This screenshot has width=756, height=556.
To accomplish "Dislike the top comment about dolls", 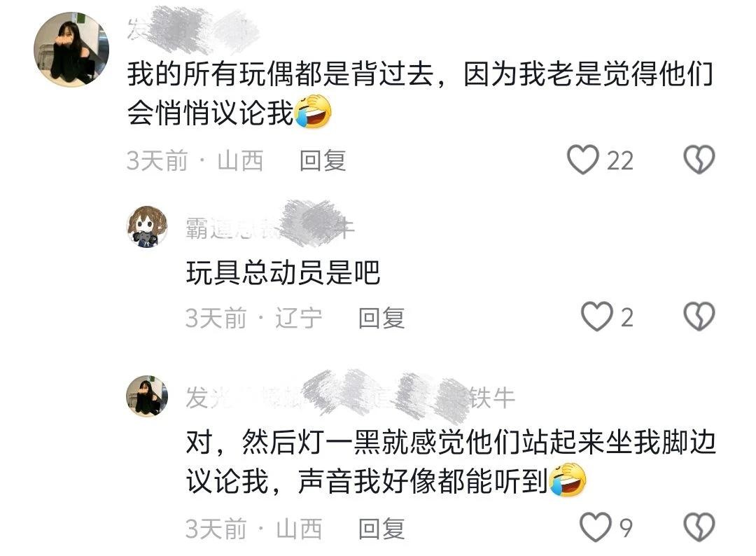I will (x=699, y=160).
